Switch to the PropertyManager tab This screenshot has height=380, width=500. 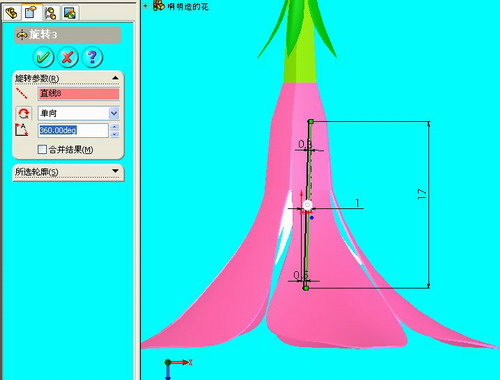pos(31,12)
